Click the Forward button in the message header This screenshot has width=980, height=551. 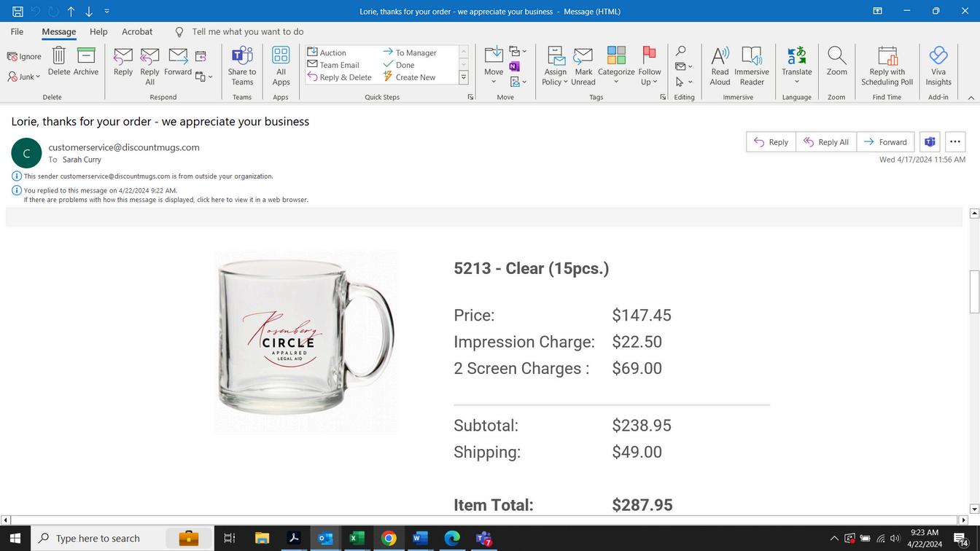click(x=885, y=142)
